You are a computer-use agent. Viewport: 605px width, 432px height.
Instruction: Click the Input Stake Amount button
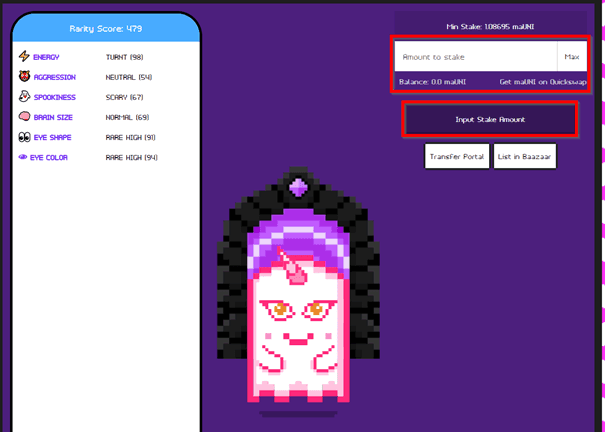tap(490, 119)
